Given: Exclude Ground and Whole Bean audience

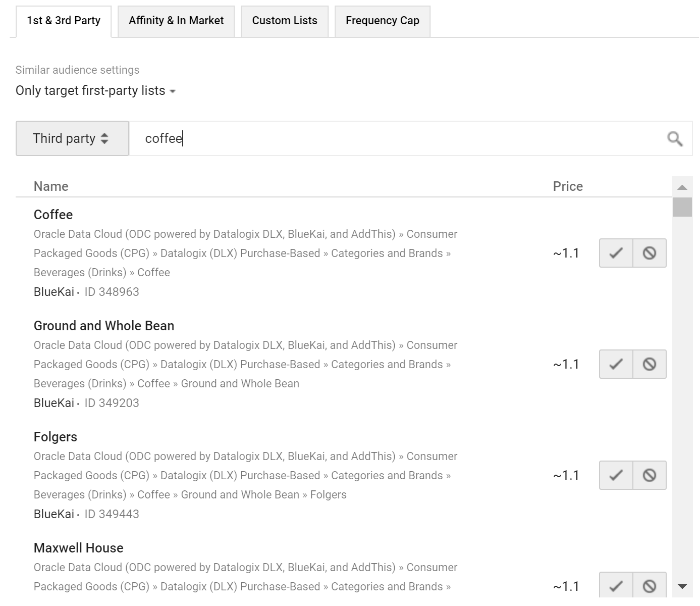Looking at the screenshot, I should (650, 364).
